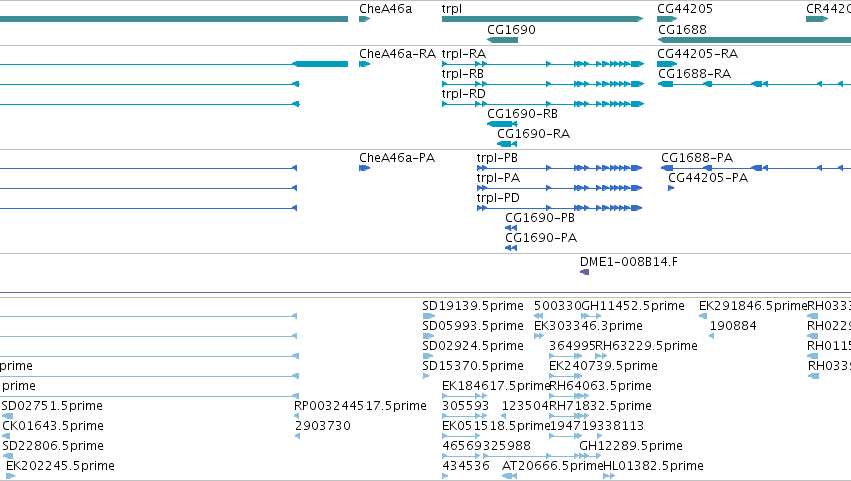The height and width of the screenshot is (481, 851).
Task: Click the GH11452.5prime label
Action: [633, 306]
